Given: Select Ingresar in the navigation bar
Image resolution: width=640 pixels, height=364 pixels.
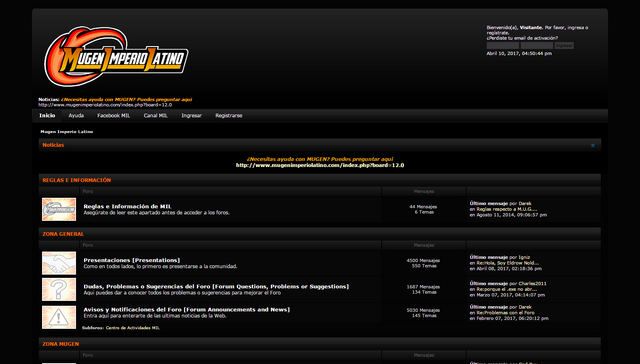Looking at the screenshot, I should tap(191, 115).
